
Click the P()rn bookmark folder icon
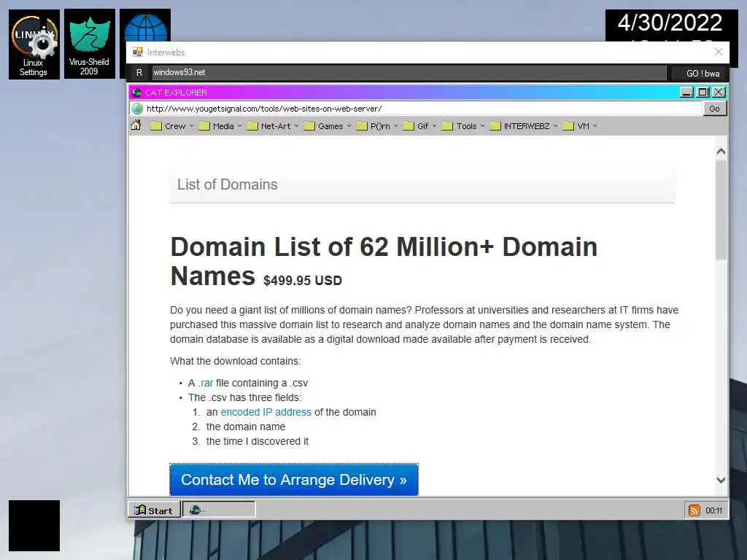[362, 126]
